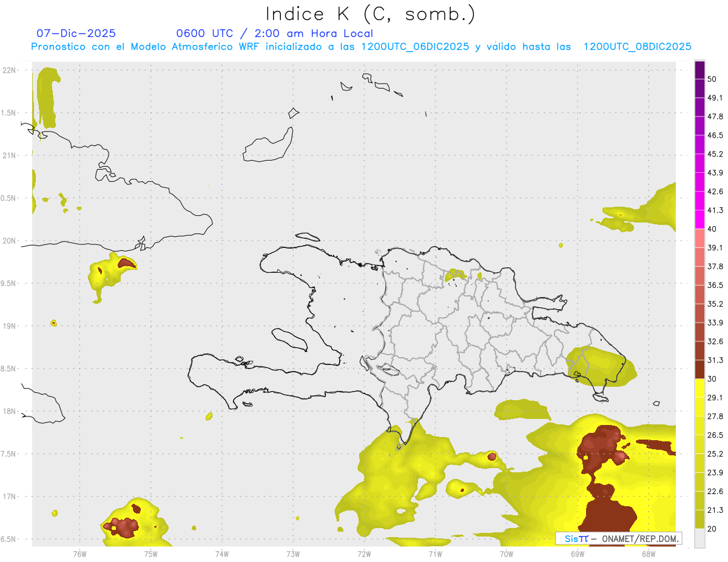Viewport: 728px width, 562px height.
Task: Click colorbar value "40"
Action: (x=713, y=229)
